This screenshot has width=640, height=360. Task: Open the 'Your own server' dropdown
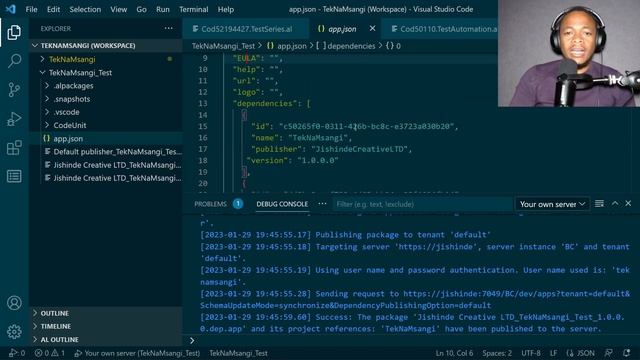coord(552,204)
